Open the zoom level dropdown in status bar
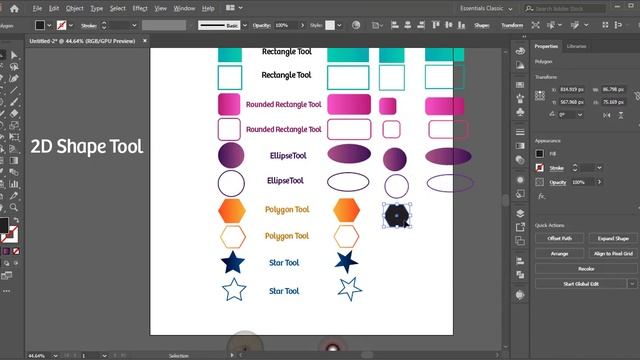Screen dimensions: 640x360 (x=55, y=356)
